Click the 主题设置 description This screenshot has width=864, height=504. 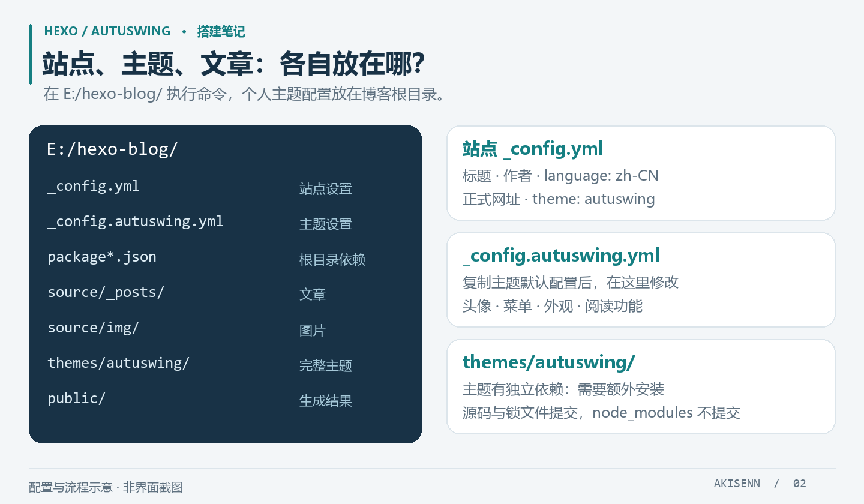click(x=326, y=224)
